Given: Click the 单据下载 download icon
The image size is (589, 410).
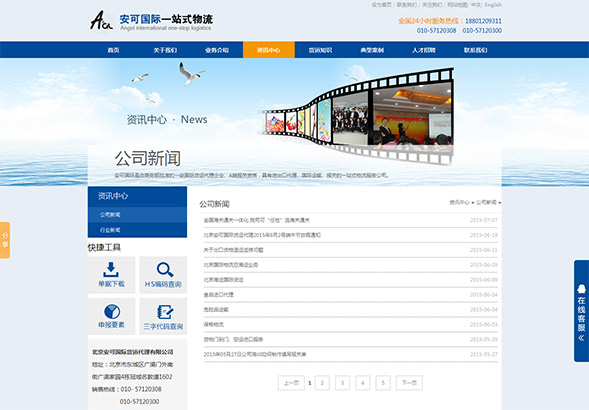Looking at the screenshot, I should [x=111, y=269].
